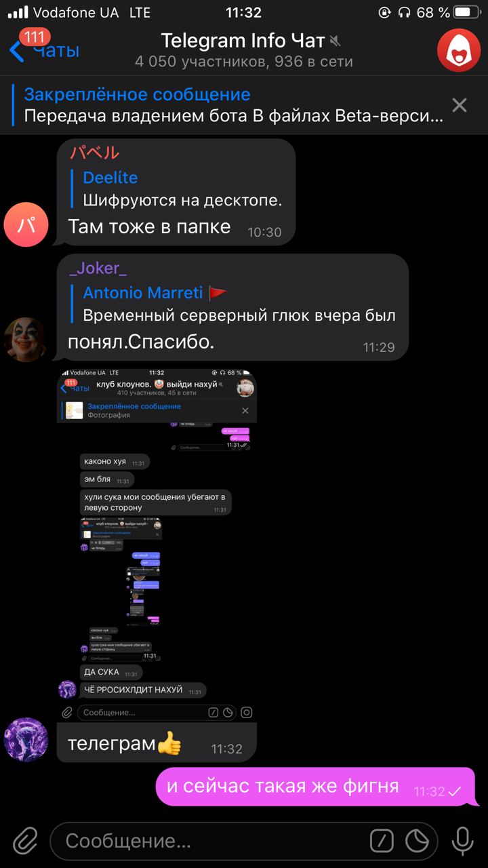Open scheduled messages clock icon
Image resolution: width=488 pixels, height=868 pixels.
tap(417, 842)
